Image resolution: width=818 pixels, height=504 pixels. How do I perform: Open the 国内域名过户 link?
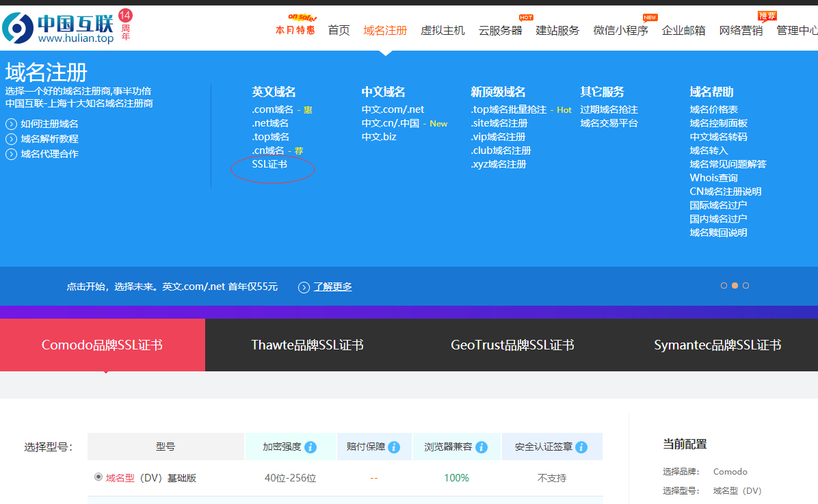(718, 219)
